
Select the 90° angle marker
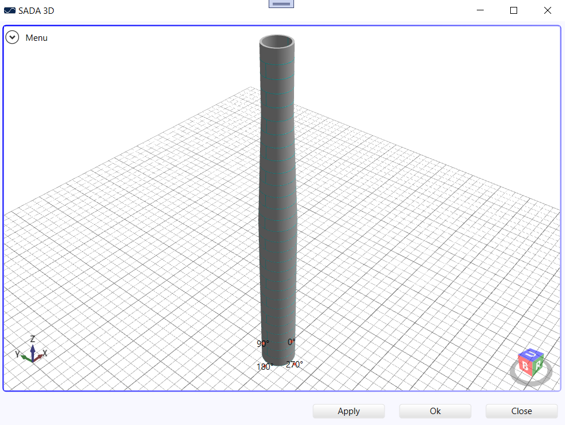click(x=263, y=343)
